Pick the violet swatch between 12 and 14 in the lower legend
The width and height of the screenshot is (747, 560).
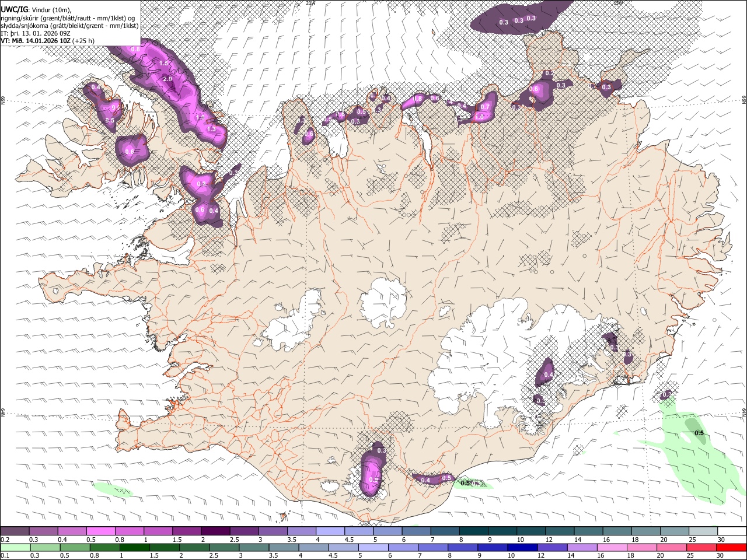pyautogui.click(x=552, y=547)
